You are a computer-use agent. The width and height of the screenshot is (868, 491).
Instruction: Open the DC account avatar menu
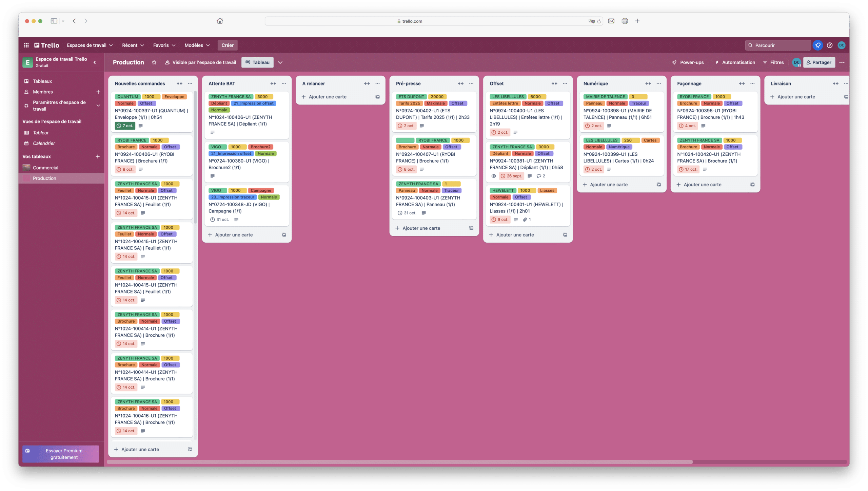pyautogui.click(x=841, y=45)
